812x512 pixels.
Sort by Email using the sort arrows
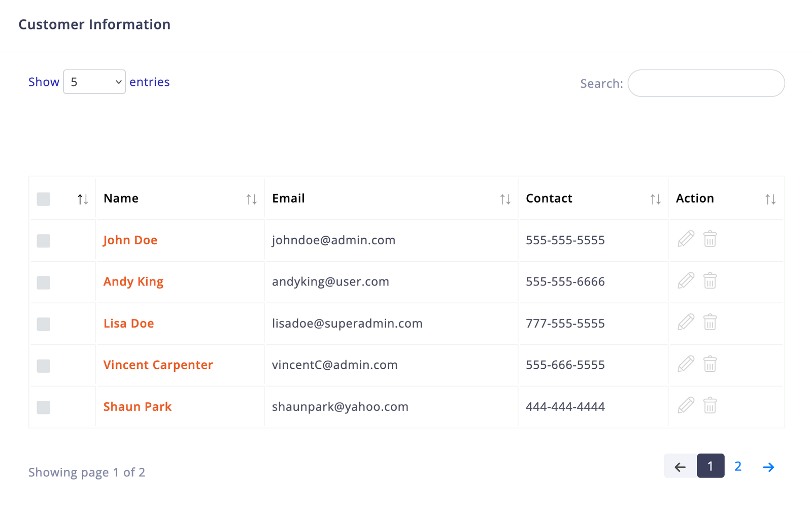[505, 199]
